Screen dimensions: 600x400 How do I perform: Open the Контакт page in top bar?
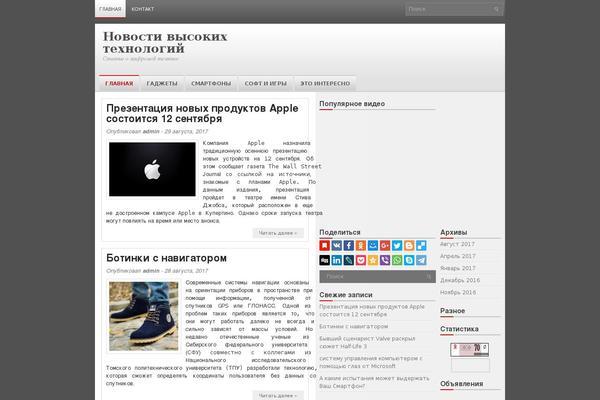tap(143, 9)
